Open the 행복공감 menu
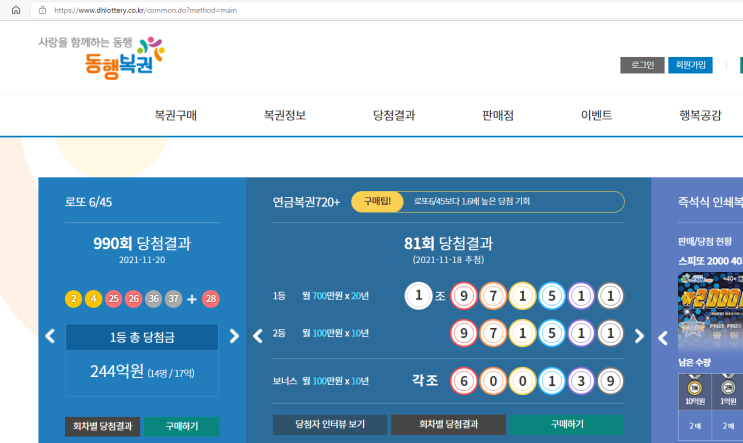743x443 pixels. 700,115
